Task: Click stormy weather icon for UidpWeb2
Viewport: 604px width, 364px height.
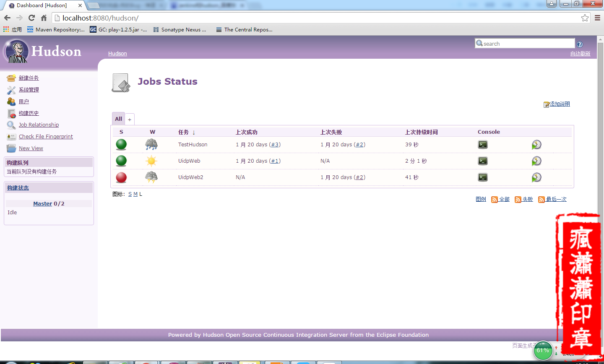Action: tap(151, 177)
